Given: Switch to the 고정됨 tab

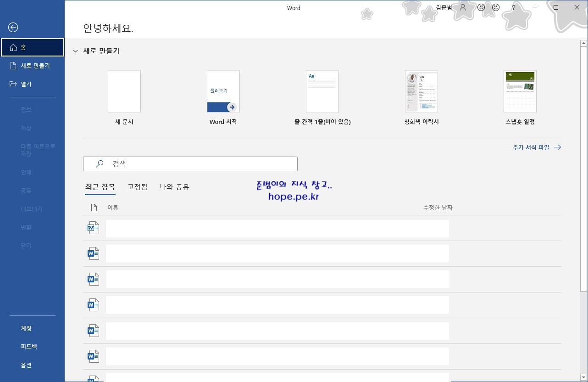Looking at the screenshot, I should (137, 187).
